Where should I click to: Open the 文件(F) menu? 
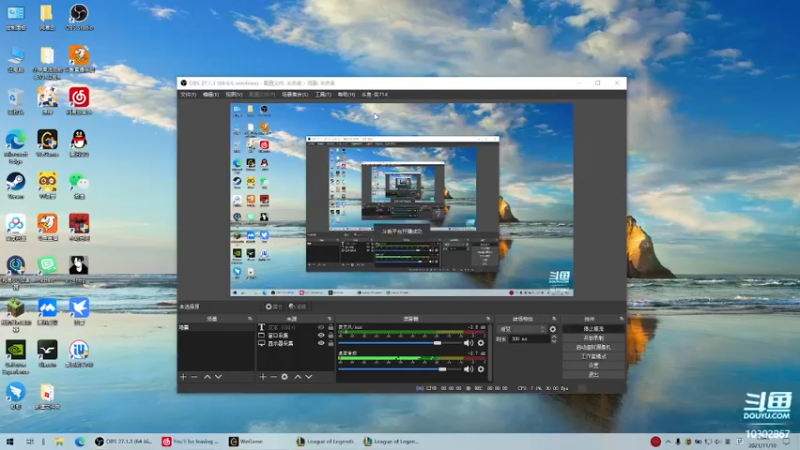tap(188, 95)
